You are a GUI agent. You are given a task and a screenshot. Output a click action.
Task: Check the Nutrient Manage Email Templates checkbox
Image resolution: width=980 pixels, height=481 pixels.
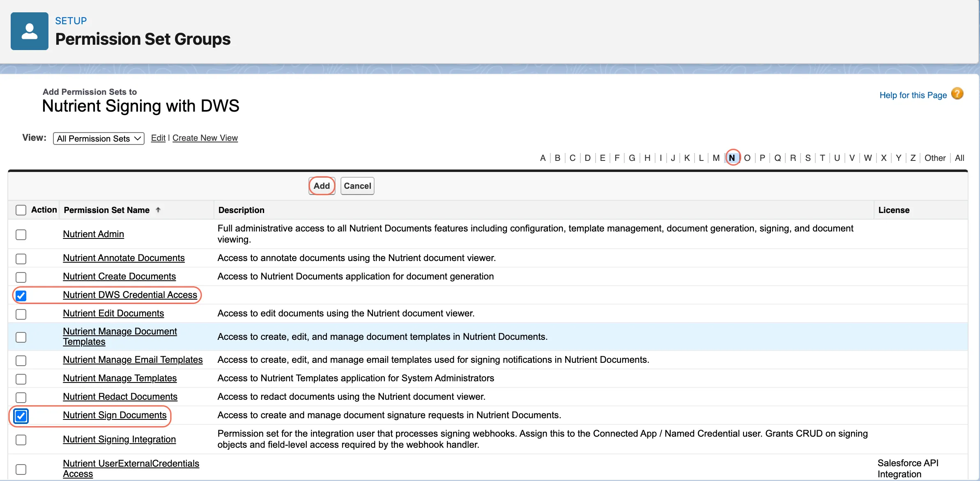point(21,360)
